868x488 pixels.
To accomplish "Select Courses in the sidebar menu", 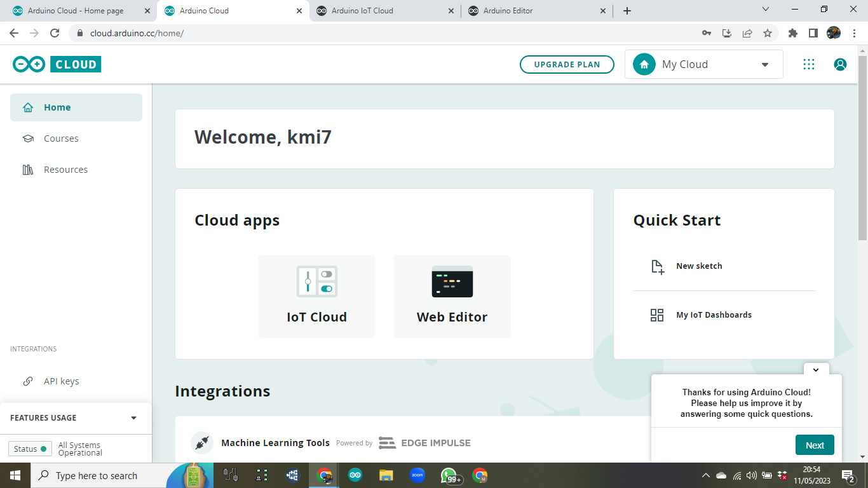I will (76, 139).
